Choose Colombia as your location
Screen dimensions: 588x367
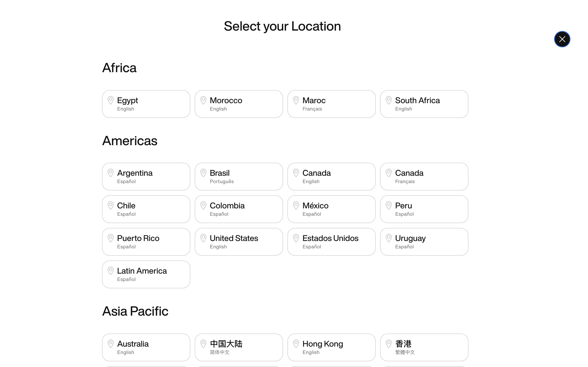pyautogui.click(x=239, y=209)
